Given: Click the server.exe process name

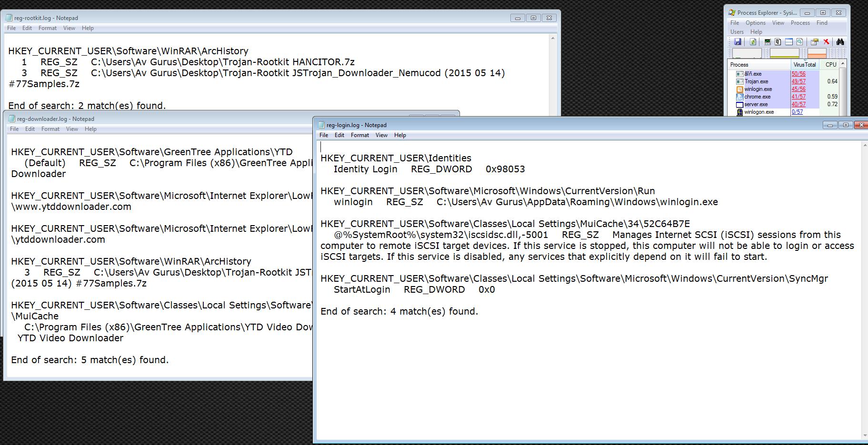Looking at the screenshot, I should point(756,104).
